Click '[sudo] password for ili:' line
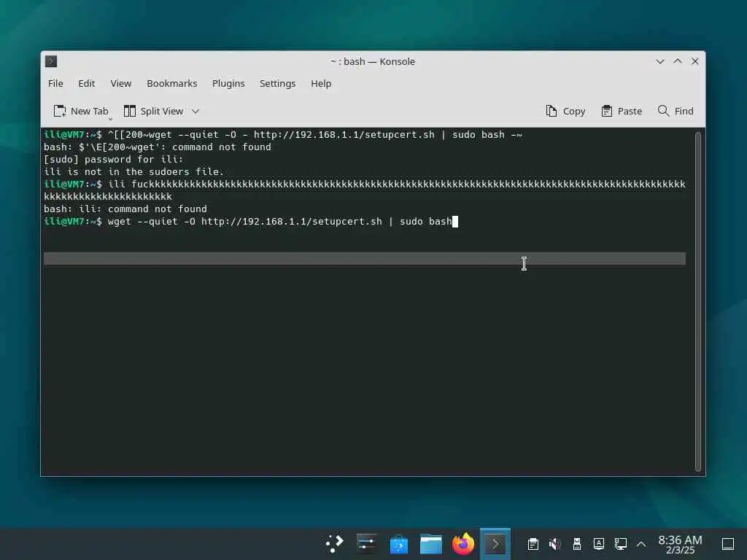The height and width of the screenshot is (560, 747). [x=113, y=160]
